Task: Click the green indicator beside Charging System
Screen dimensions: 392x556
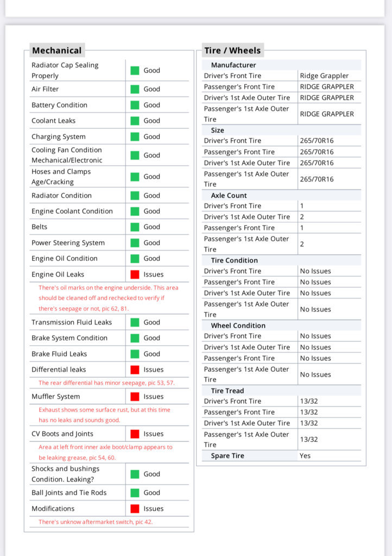Action: [x=135, y=136]
